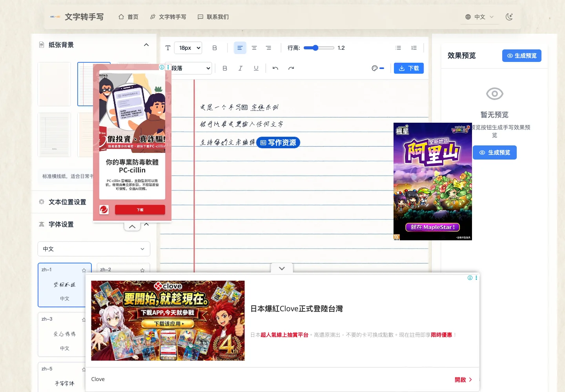Collapse the 字体设置 section chevron
The width and height of the screenshot is (565, 392).
tap(146, 224)
